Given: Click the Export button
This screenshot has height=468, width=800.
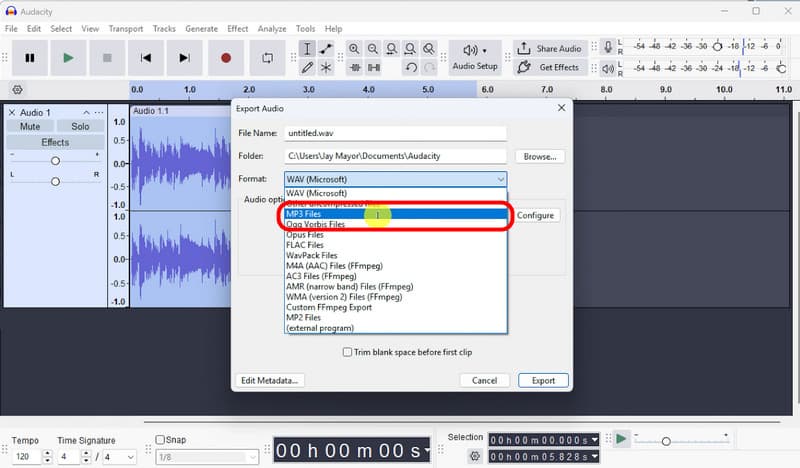Looking at the screenshot, I should (543, 381).
